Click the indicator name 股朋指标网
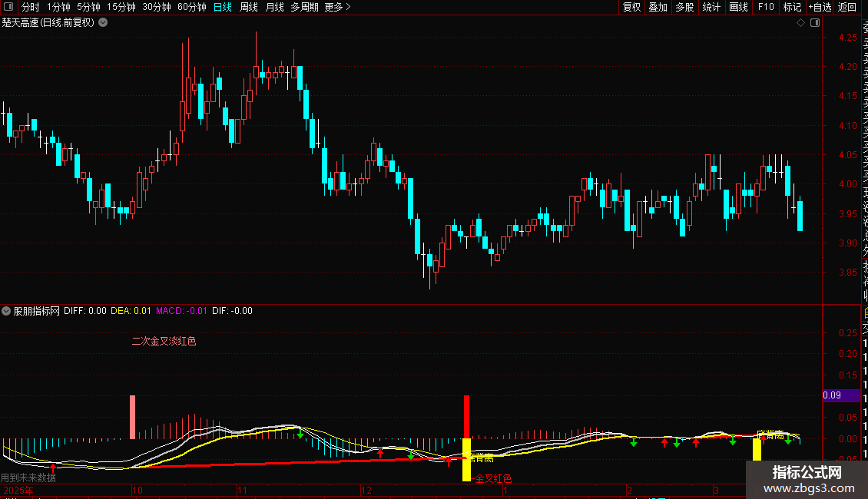Viewport: 868px width, 499px height. click(37, 311)
